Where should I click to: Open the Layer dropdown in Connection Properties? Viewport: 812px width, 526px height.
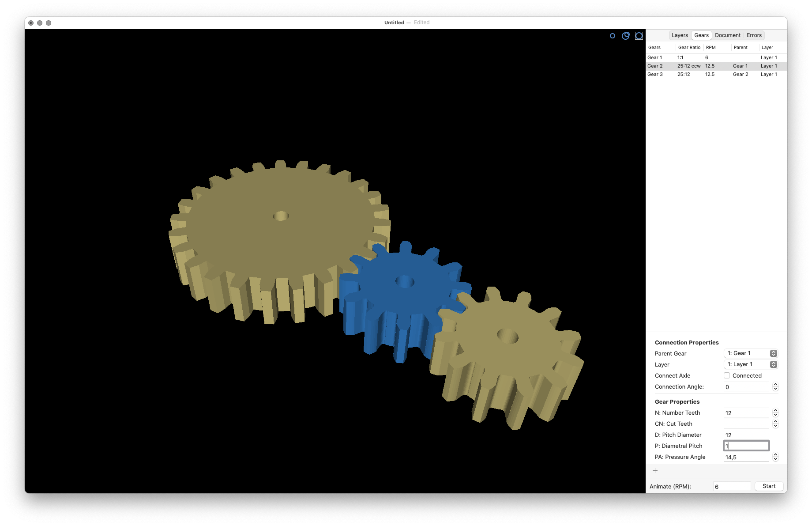tap(751, 364)
